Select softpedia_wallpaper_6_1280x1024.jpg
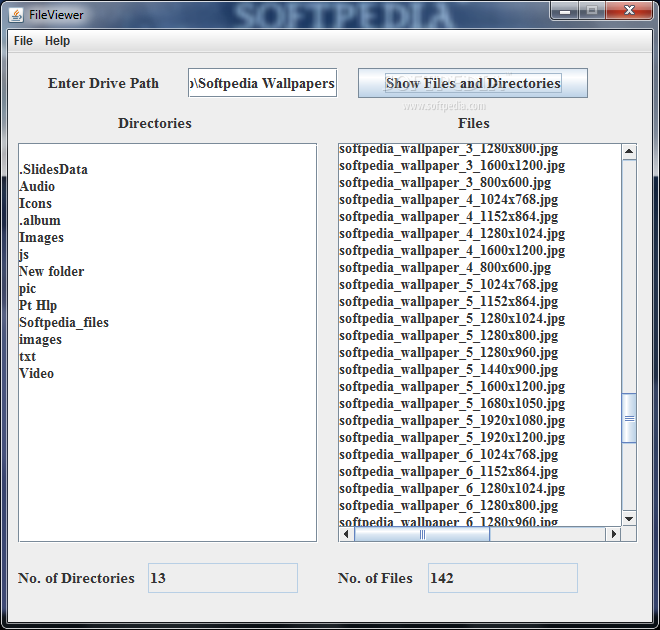Screen dimensions: 660x630 (452, 488)
